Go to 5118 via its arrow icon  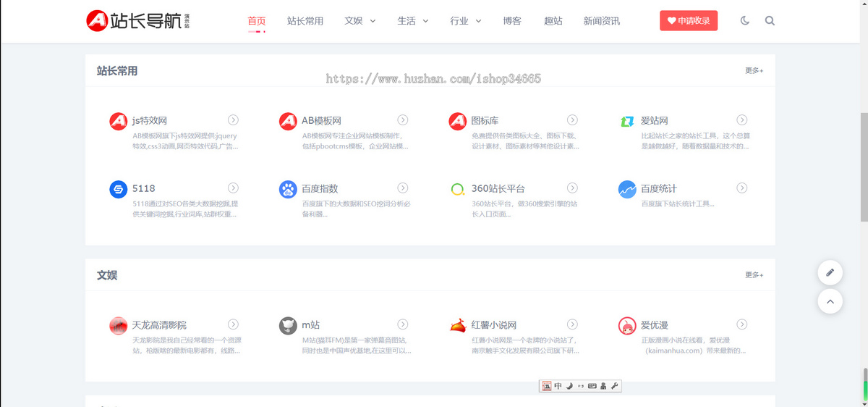(x=234, y=188)
